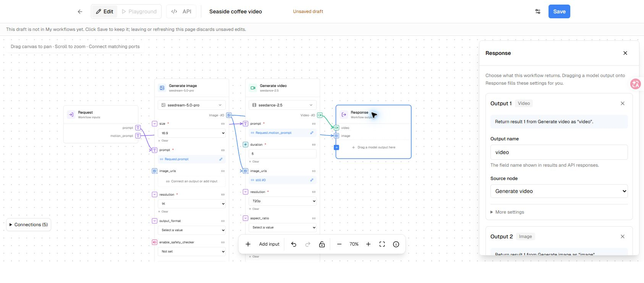Click the duration field showing 5
Viewport: 644px width, 283px height.
(283, 154)
